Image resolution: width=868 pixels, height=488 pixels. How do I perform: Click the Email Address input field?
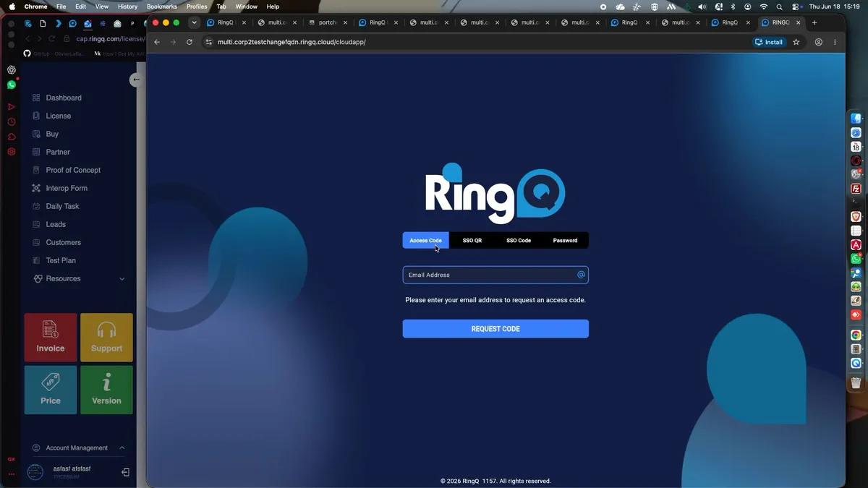(x=495, y=275)
